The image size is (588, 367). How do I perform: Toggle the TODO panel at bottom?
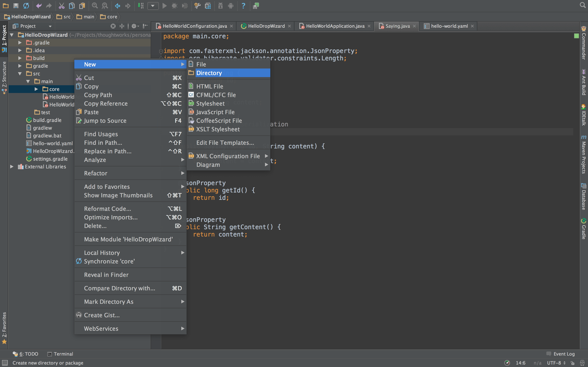(26, 354)
